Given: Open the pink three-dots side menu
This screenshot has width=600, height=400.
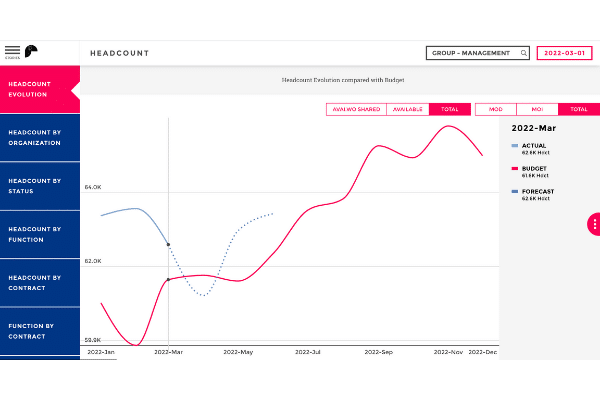Looking at the screenshot, I should tap(594, 224).
